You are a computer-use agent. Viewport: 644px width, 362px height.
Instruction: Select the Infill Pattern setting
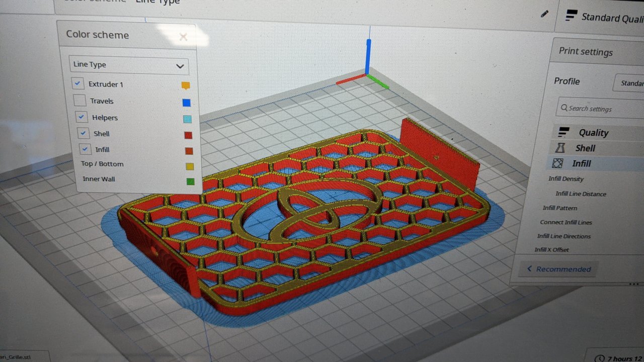560,208
